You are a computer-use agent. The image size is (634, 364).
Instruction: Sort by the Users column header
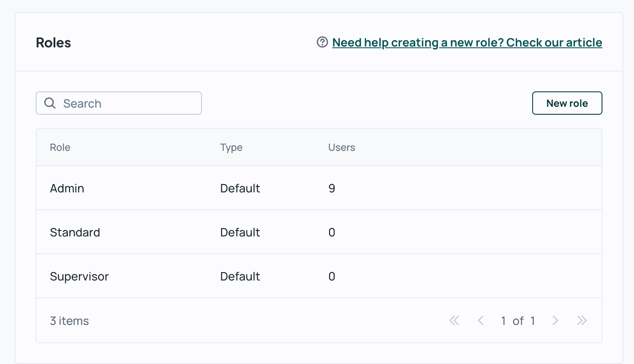342,148
